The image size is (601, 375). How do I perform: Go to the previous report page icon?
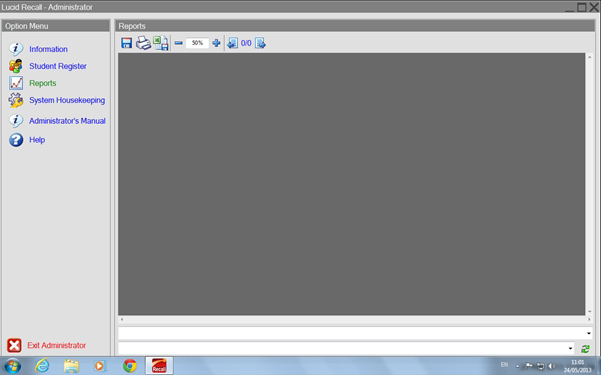point(232,43)
